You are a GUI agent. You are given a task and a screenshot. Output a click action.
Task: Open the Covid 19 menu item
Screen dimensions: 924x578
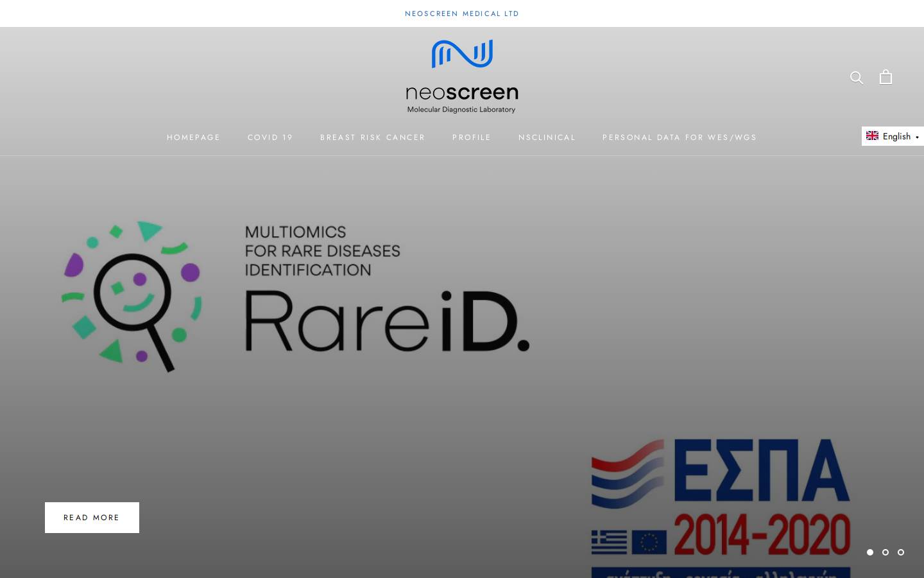pos(270,137)
